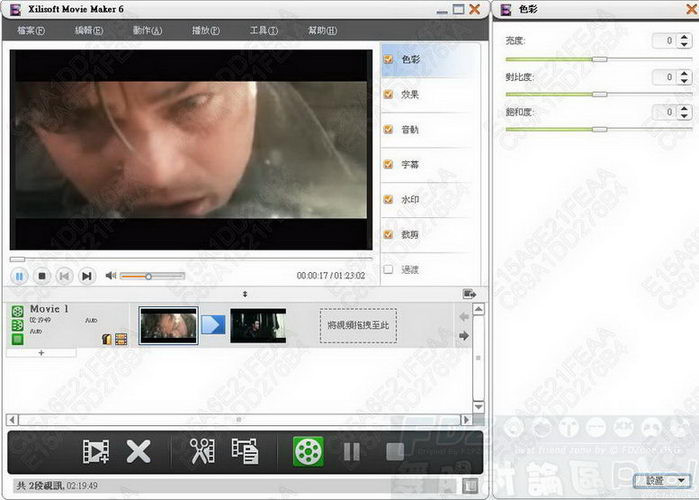Move clip left with arrow icon

(464, 316)
